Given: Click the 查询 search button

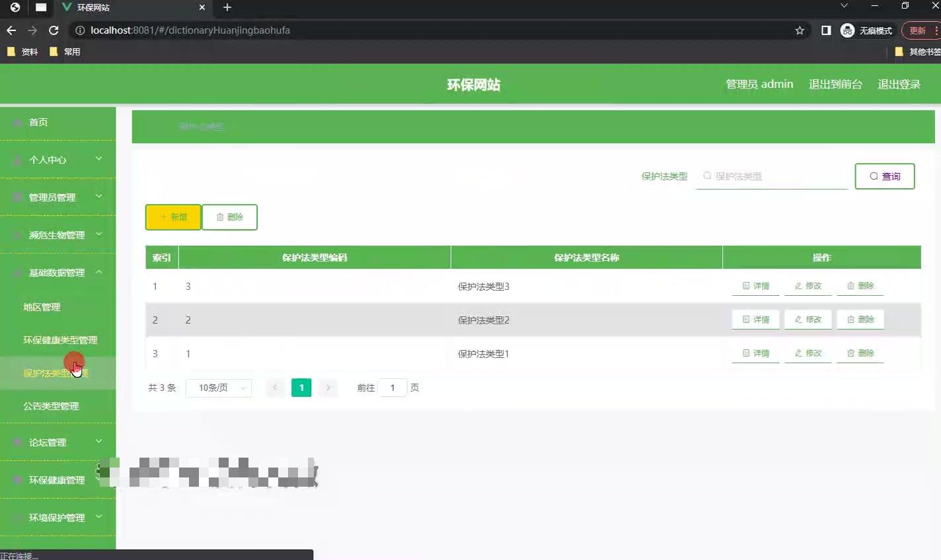Looking at the screenshot, I should [x=885, y=176].
